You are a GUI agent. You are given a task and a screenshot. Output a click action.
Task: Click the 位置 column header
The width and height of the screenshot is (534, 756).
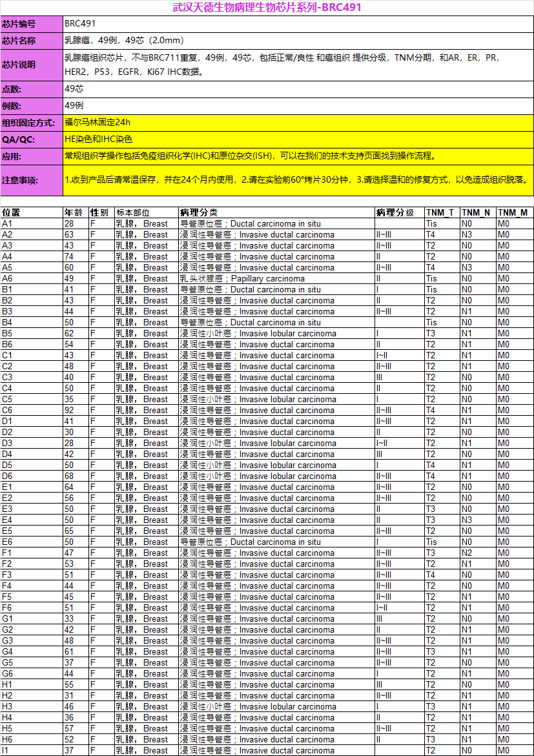tap(31, 212)
